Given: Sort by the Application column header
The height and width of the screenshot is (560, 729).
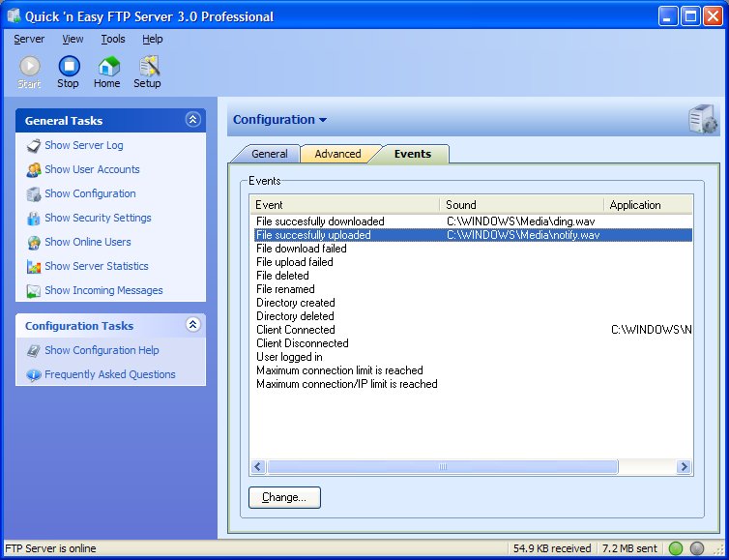Looking at the screenshot, I should 648,205.
